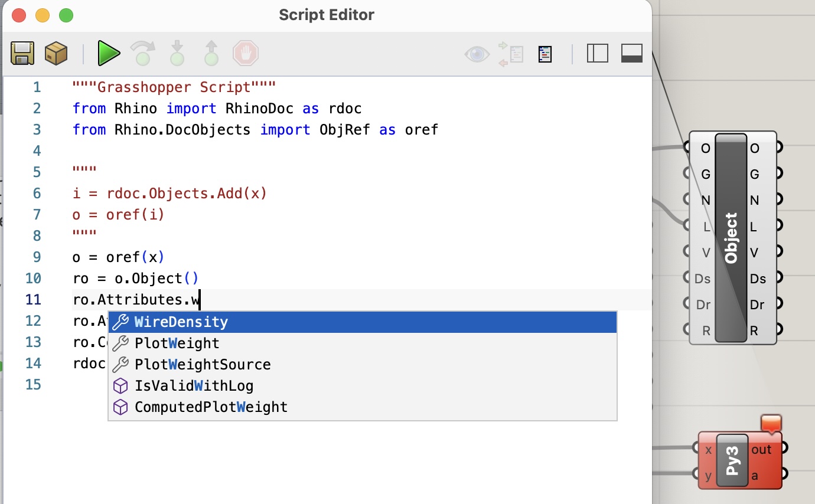Click the ObjRef import statement on line 3
Image resolution: width=815 pixels, height=504 pixels.
point(255,130)
